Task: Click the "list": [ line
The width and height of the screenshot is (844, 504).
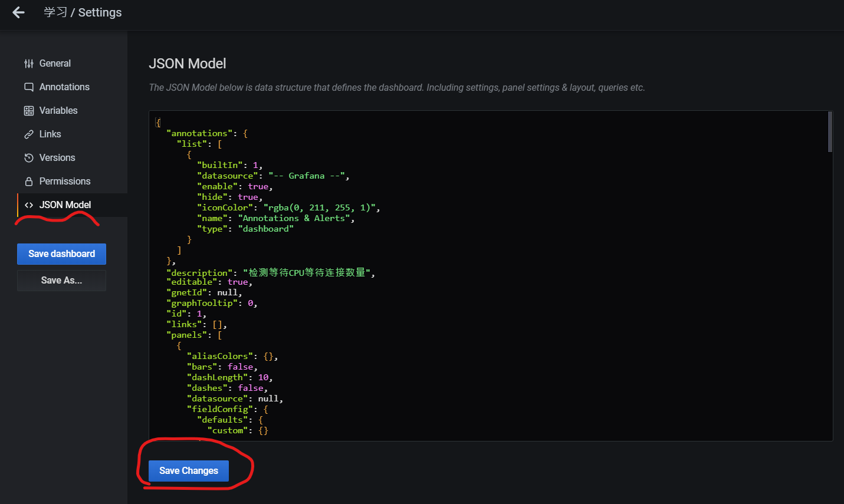Action: click(x=199, y=144)
